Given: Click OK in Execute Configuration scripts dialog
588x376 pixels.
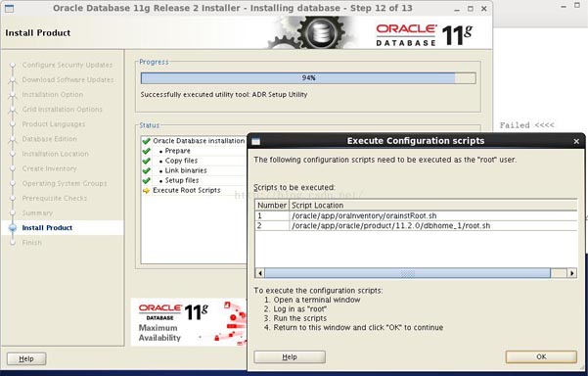Looking at the screenshot, I should [541, 356].
